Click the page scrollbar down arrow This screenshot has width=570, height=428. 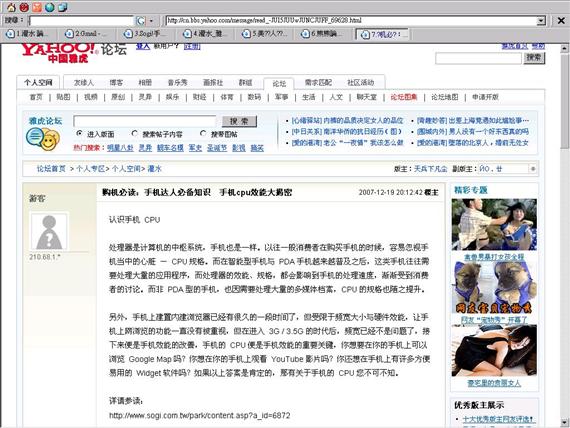coord(564,423)
